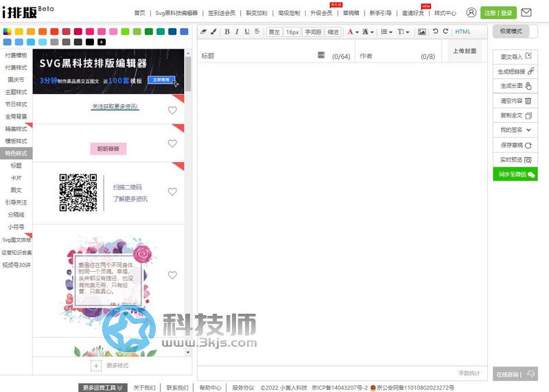
Task: Click the green 同步至微信 button
Action: pyautogui.click(x=515, y=174)
